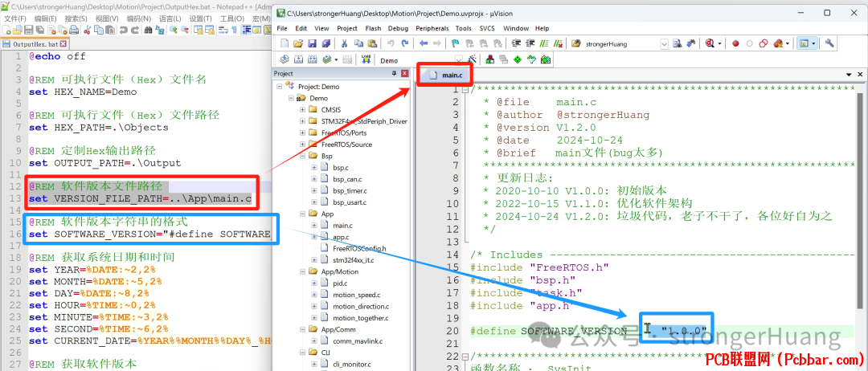Open Configuration with the wrench icon
This screenshot has height=371, width=868.
(829, 43)
